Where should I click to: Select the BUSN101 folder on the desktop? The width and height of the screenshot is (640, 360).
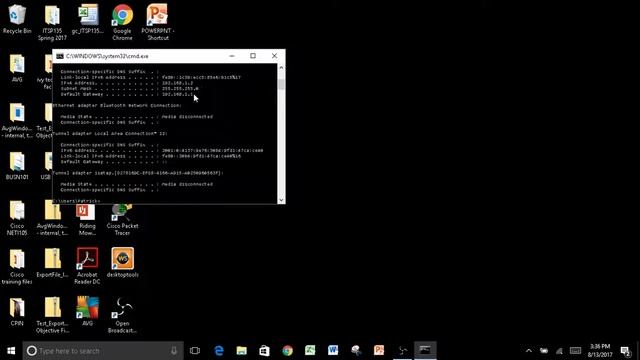[17, 166]
